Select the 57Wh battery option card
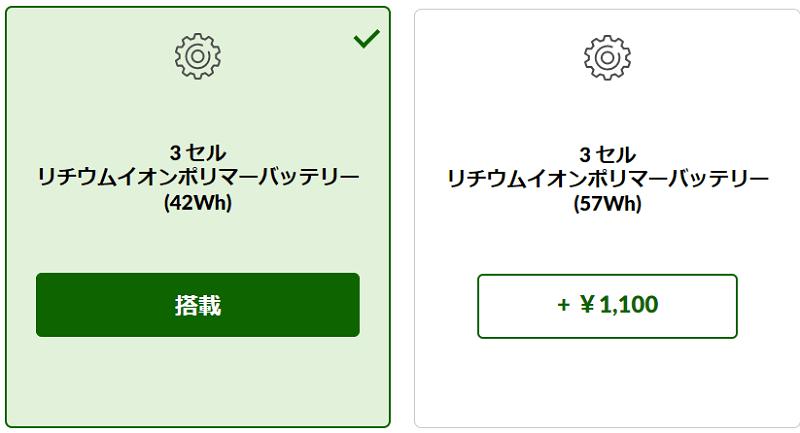 pyautogui.click(x=607, y=218)
